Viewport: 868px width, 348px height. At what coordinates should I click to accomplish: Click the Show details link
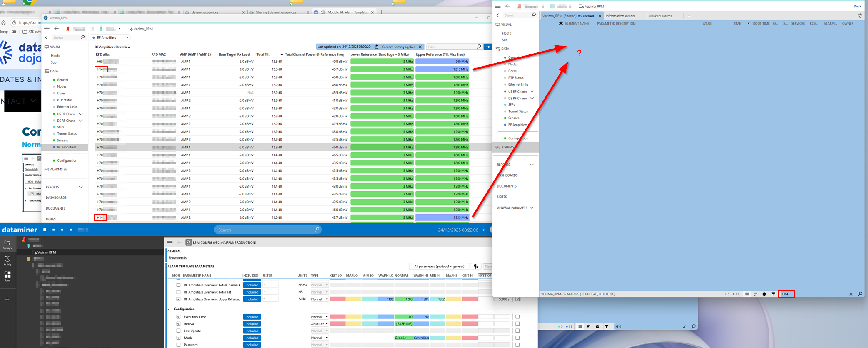177,258
